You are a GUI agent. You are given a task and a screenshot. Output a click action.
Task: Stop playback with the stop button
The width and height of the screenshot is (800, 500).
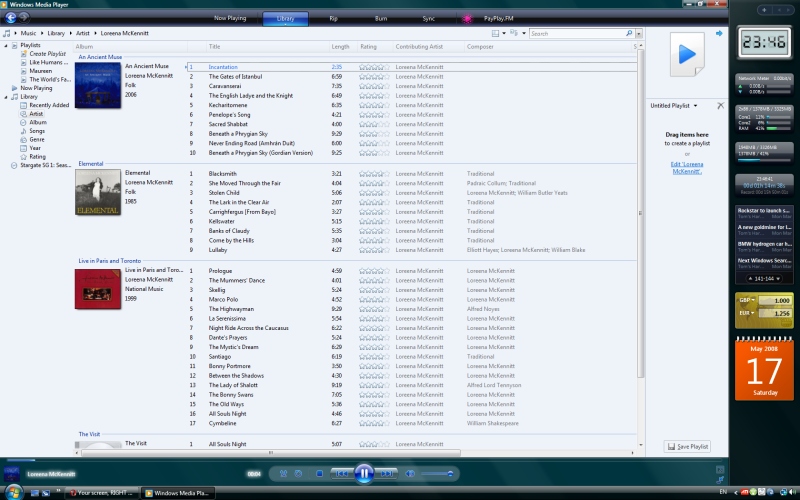[319, 473]
